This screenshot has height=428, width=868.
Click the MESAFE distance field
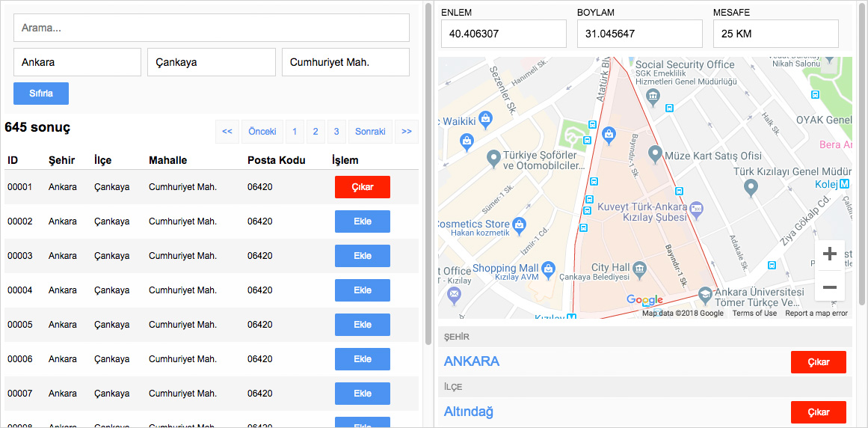(776, 34)
